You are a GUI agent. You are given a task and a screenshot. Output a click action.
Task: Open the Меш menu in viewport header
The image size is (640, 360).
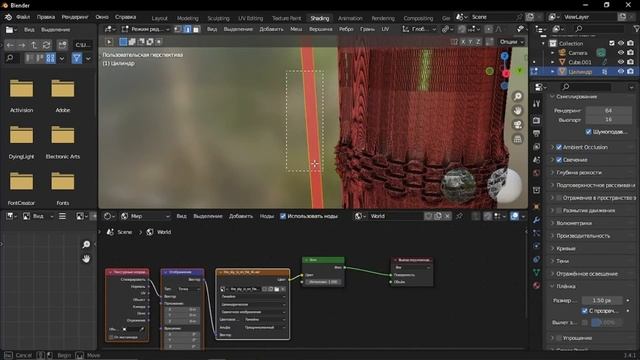click(296, 29)
